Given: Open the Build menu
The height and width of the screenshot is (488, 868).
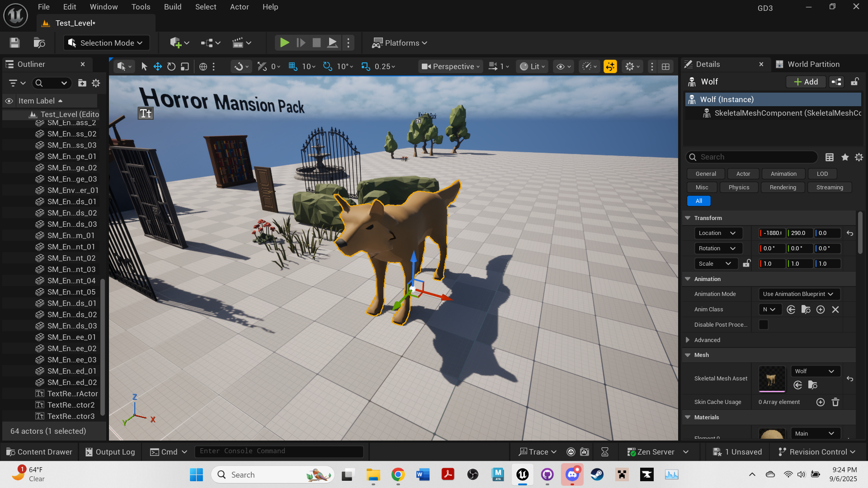Looking at the screenshot, I should (173, 7).
